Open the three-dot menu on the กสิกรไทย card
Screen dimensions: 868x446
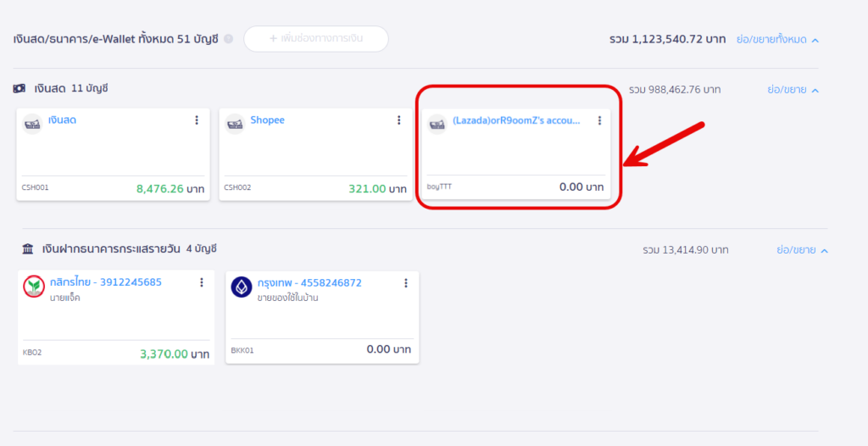(x=202, y=282)
